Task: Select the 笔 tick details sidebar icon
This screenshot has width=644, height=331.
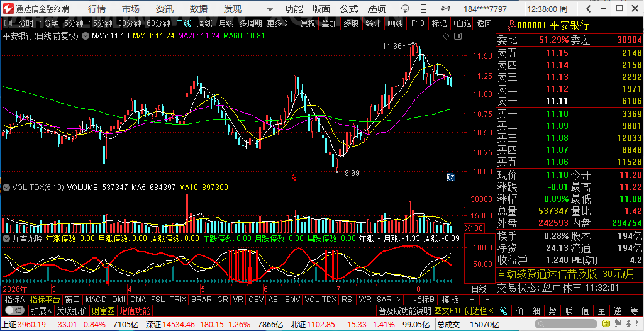Action: (504, 310)
